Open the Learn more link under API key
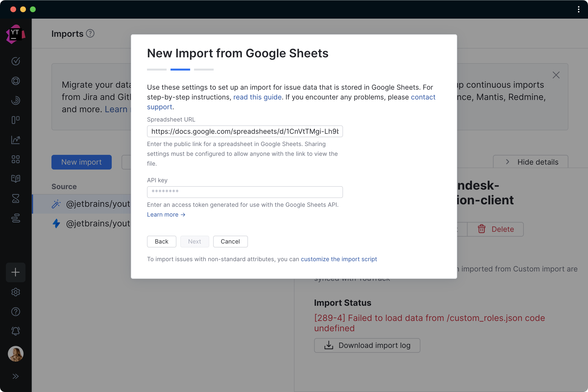The image size is (588, 392). click(x=166, y=215)
